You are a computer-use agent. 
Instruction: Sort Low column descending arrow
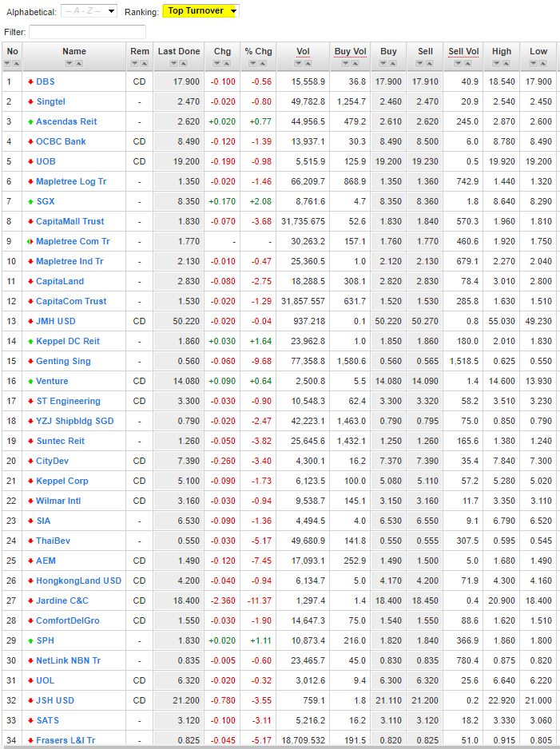(534, 64)
